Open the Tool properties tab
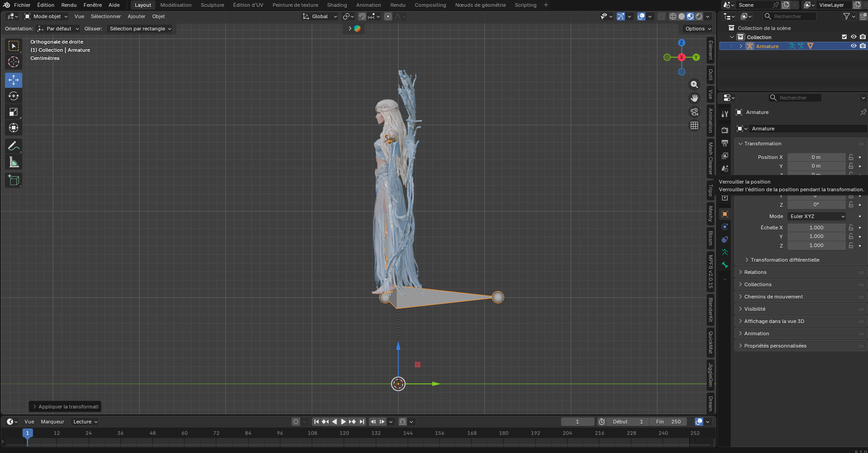 tap(725, 114)
